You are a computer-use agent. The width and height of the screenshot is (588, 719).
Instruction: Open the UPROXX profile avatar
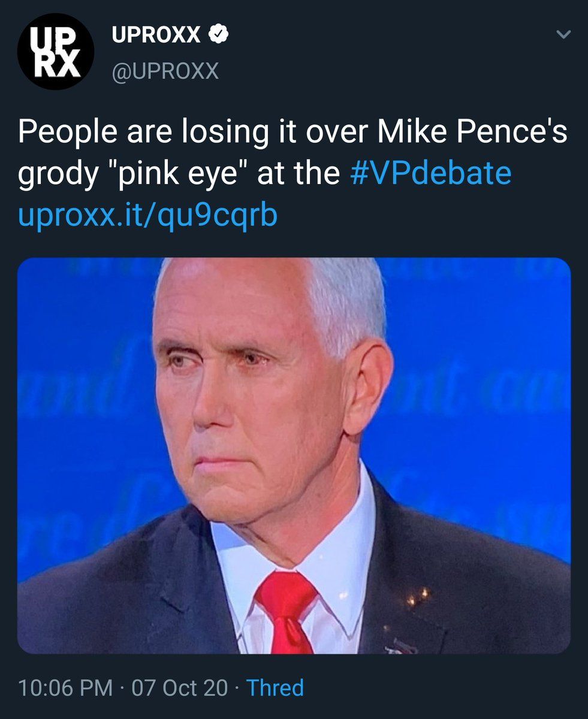coord(55,51)
